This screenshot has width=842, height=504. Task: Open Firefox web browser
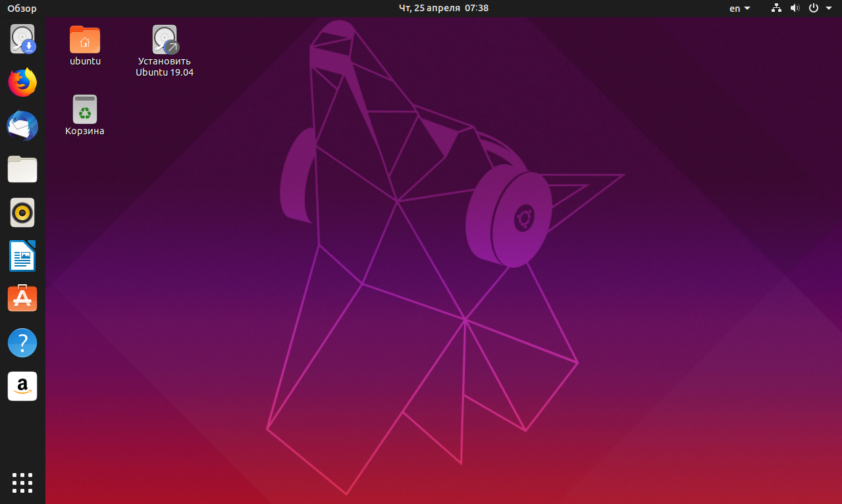22,82
